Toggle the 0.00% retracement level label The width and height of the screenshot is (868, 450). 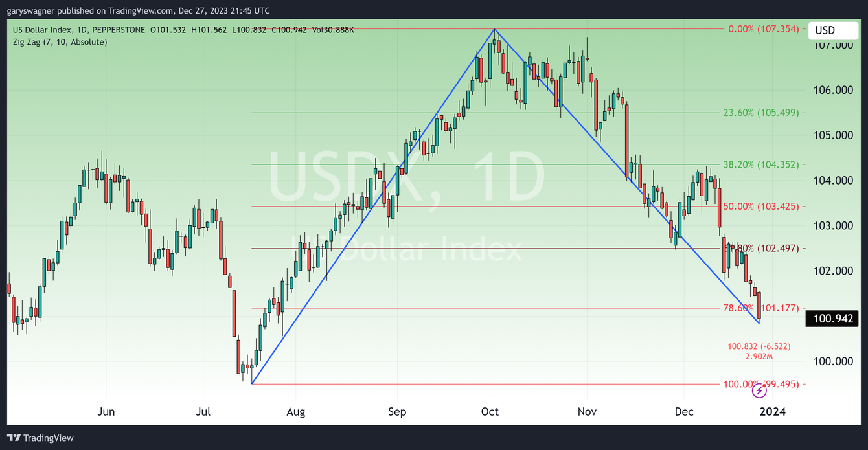pyautogui.click(x=763, y=30)
